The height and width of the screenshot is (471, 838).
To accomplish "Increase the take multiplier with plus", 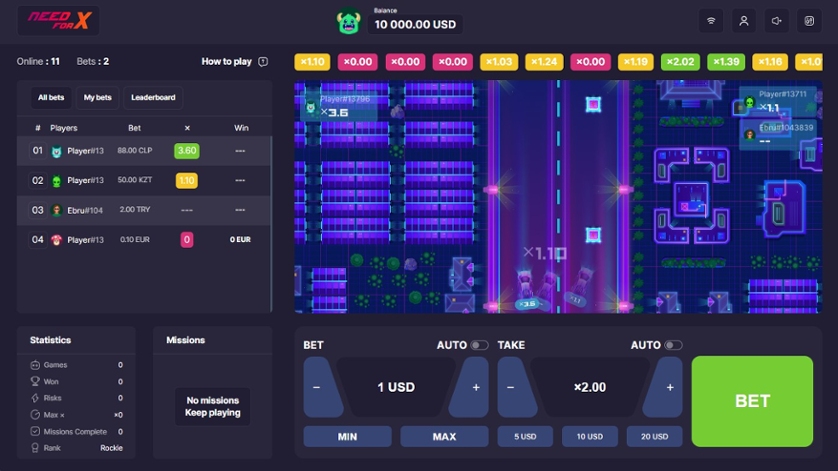I will pos(669,387).
